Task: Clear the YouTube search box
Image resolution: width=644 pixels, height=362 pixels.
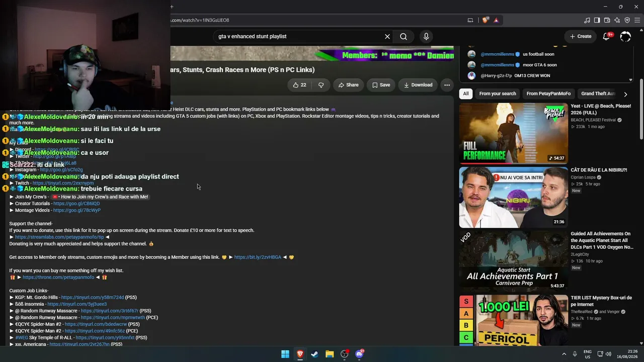Action: coord(387,36)
